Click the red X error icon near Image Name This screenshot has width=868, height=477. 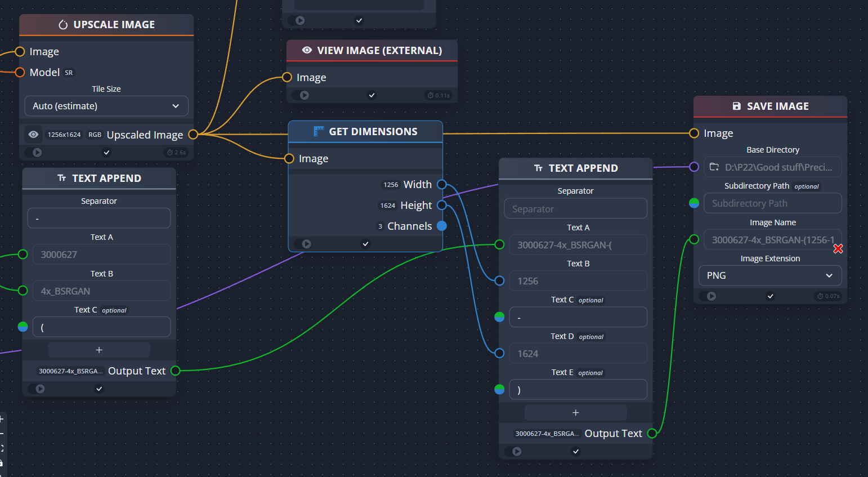(x=838, y=248)
